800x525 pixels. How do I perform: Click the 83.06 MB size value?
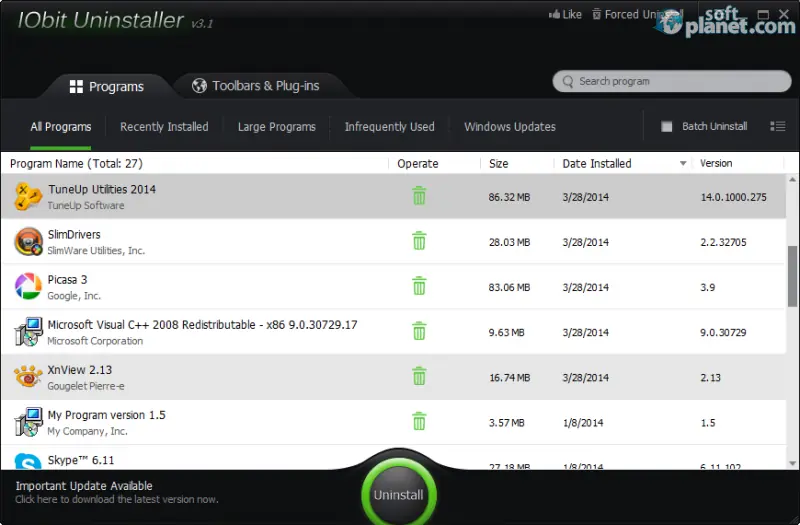[x=509, y=287]
